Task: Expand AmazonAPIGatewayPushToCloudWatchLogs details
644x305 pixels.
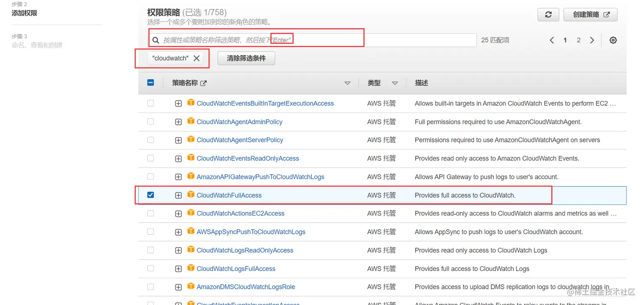Action: (x=178, y=177)
